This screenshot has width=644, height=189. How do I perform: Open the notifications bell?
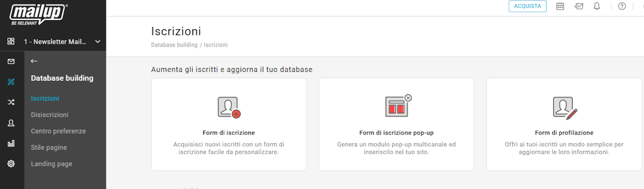pos(597,6)
